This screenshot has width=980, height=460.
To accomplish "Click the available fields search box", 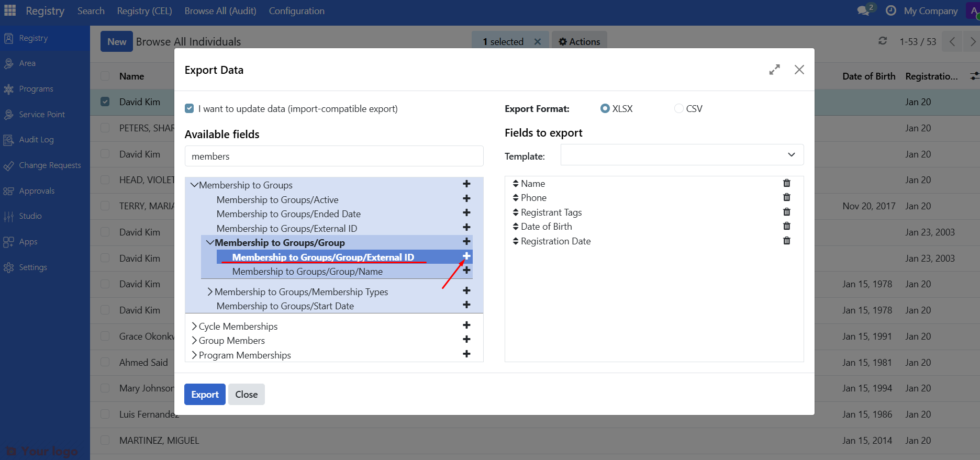I will (x=333, y=156).
